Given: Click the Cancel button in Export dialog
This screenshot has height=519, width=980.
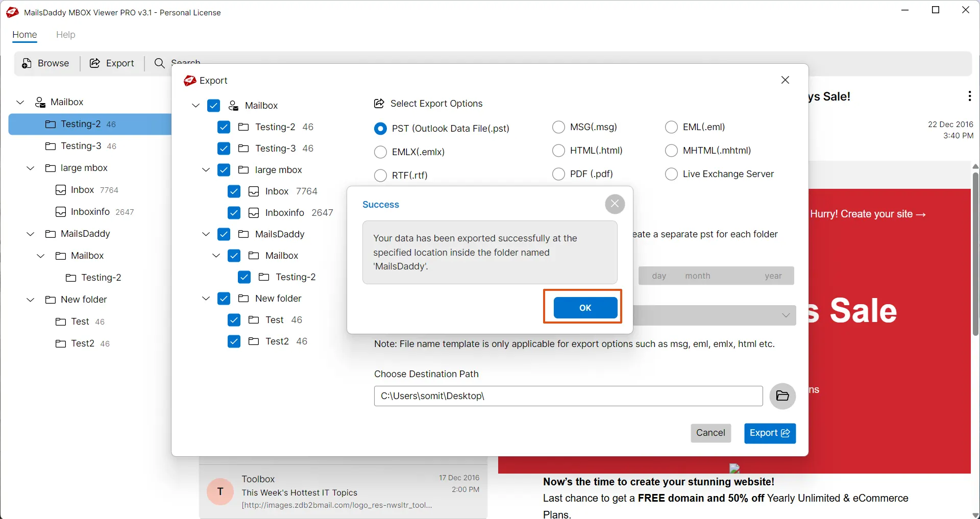Looking at the screenshot, I should pyautogui.click(x=710, y=433).
